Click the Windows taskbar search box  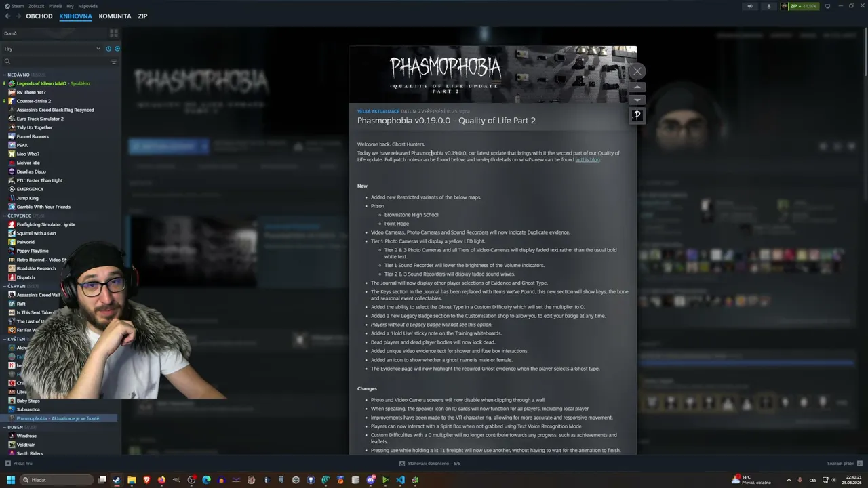coord(56,480)
